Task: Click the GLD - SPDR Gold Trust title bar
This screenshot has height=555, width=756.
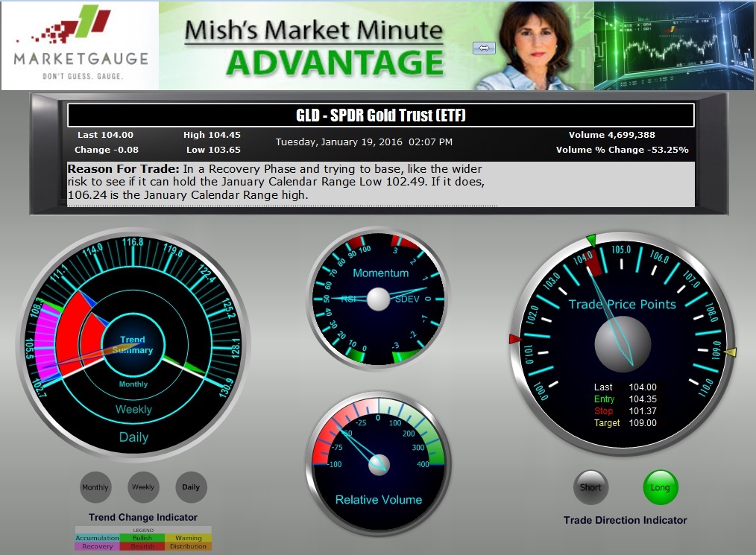Action: pyautogui.click(x=380, y=115)
